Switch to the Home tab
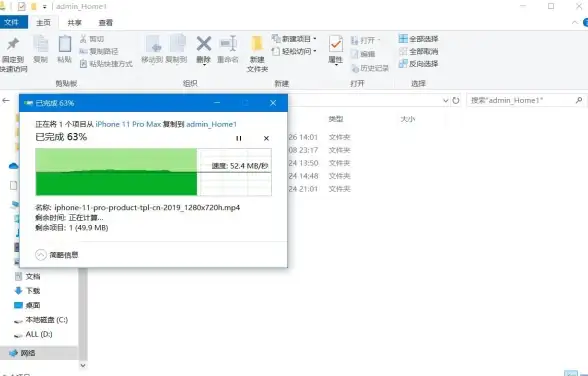 coord(43,22)
